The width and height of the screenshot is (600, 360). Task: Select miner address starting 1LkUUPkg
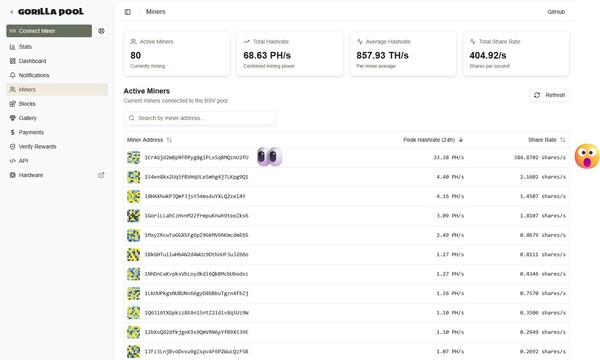196,293
